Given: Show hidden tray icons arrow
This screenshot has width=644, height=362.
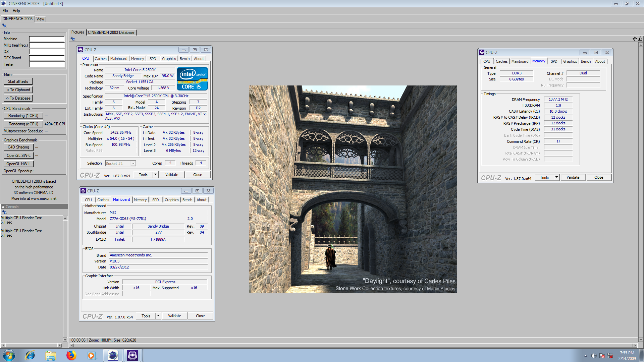Looking at the screenshot, I should [586, 356].
